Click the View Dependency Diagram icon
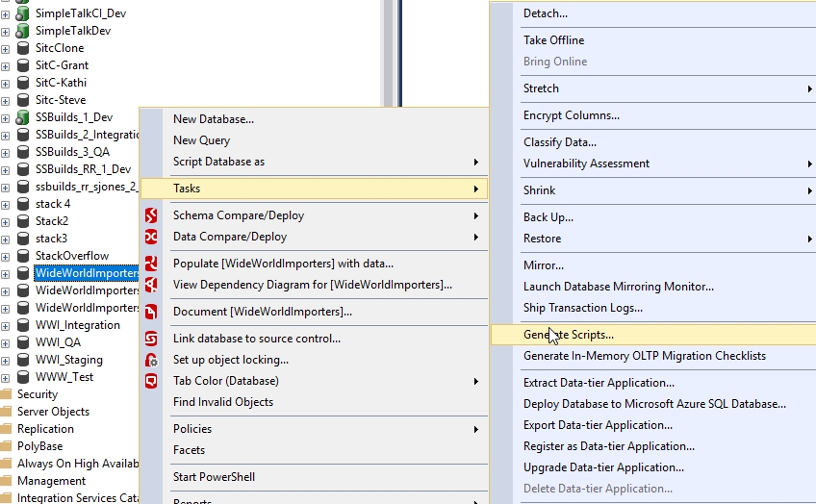The width and height of the screenshot is (816, 504). tap(151, 285)
